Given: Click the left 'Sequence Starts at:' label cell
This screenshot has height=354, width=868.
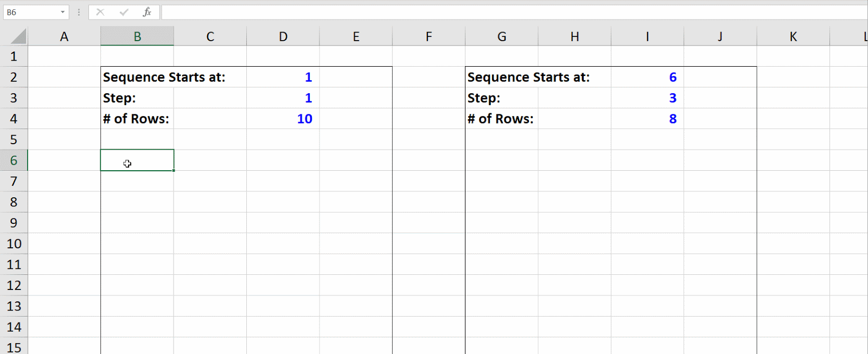Looking at the screenshot, I should click(x=164, y=78).
